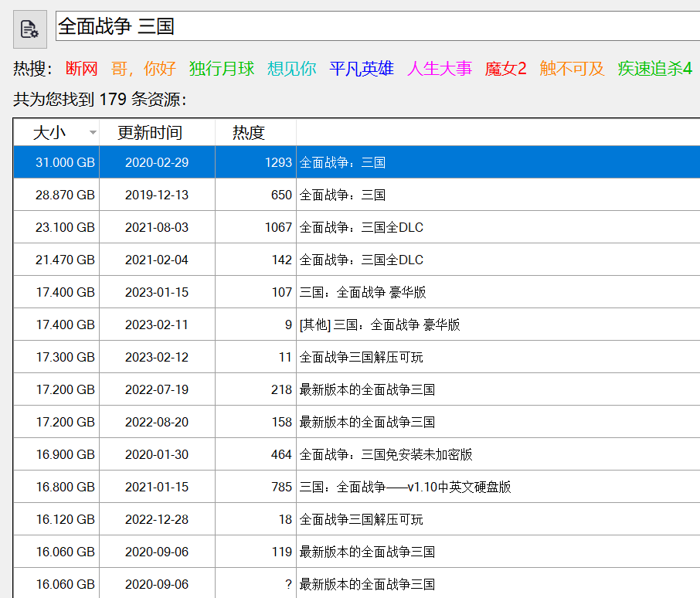The width and height of the screenshot is (700, 598).
Task: Click the sort arrow in 大小 header
Action: (x=93, y=133)
